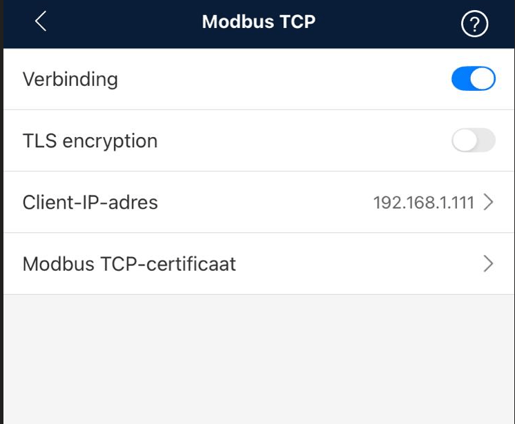Open help via the question mark icon
515x424 pixels.
point(475,24)
